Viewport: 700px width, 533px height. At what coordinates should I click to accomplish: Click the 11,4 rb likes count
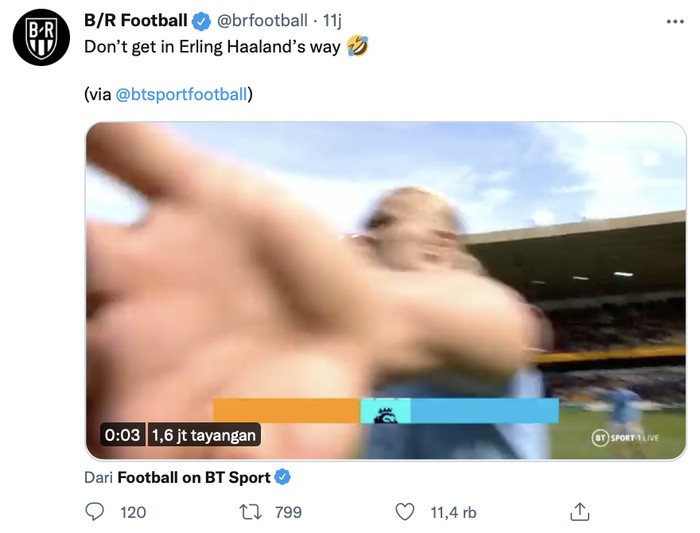pos(453,512)
